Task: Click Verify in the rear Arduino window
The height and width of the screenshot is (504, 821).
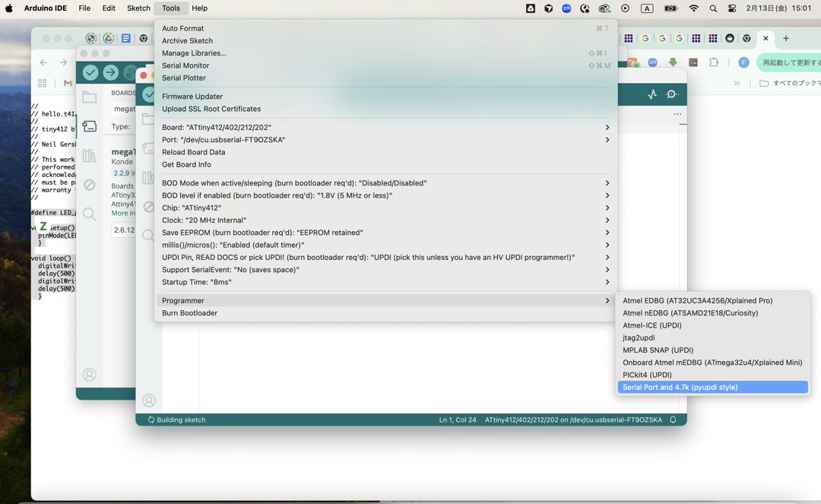Action: coord(90,72)
